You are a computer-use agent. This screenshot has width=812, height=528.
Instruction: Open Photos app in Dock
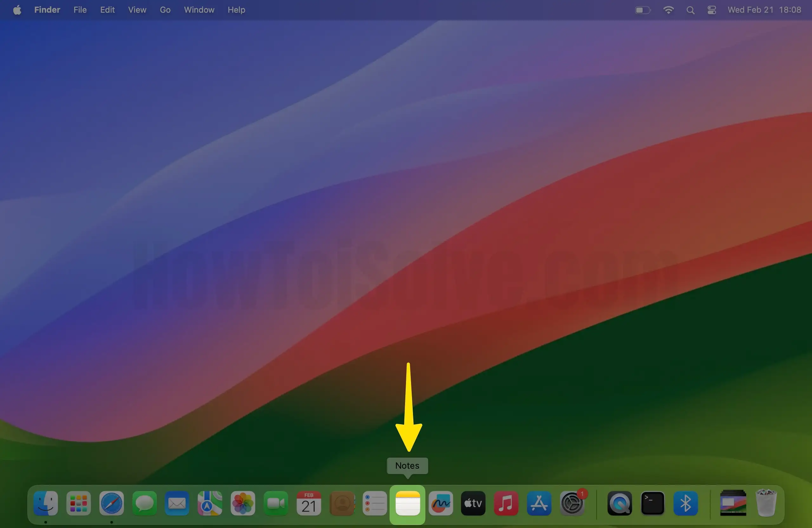point(243,504)
